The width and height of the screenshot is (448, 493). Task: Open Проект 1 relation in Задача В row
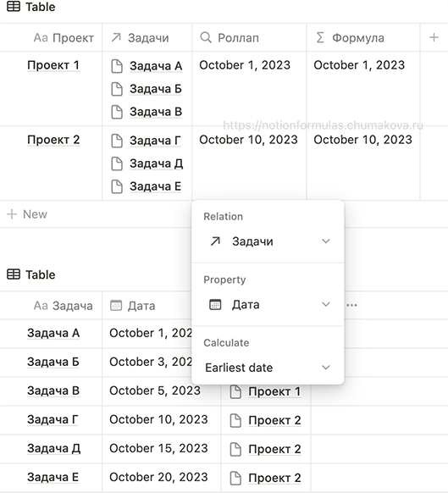274,391
